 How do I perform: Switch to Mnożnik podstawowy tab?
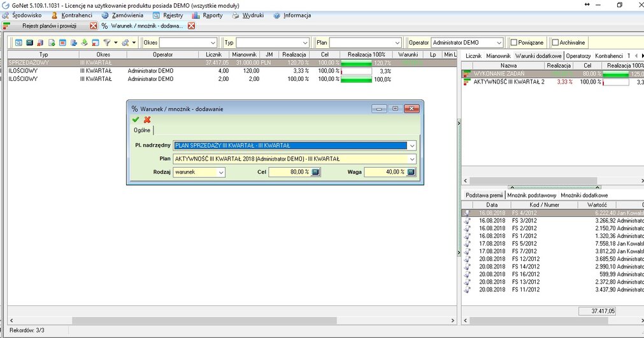click(531, 195)
